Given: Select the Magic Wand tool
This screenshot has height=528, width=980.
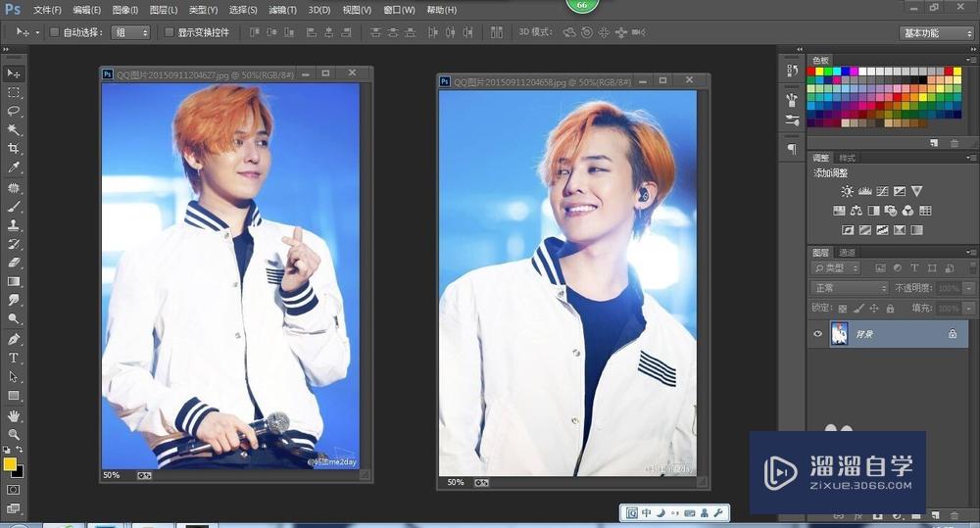Looking at the screenshot, I should coord(13,130).
